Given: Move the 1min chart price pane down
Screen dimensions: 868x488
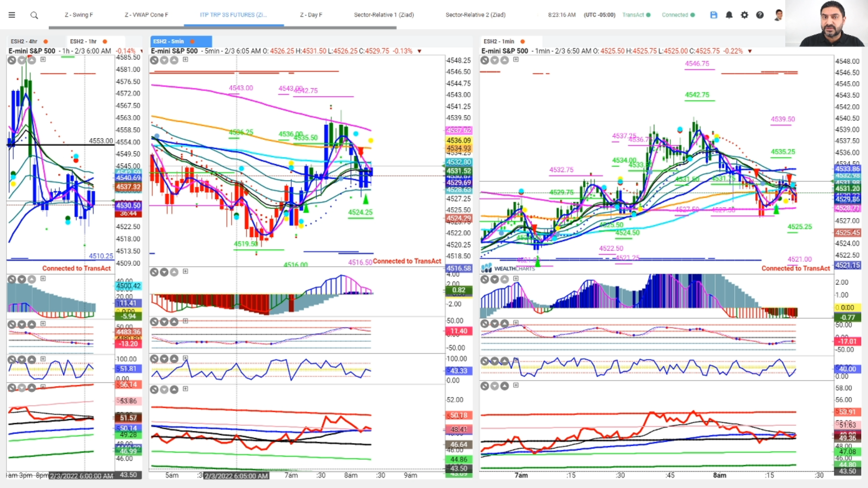Looking at the screenshot, I should [x=495, y=60].
